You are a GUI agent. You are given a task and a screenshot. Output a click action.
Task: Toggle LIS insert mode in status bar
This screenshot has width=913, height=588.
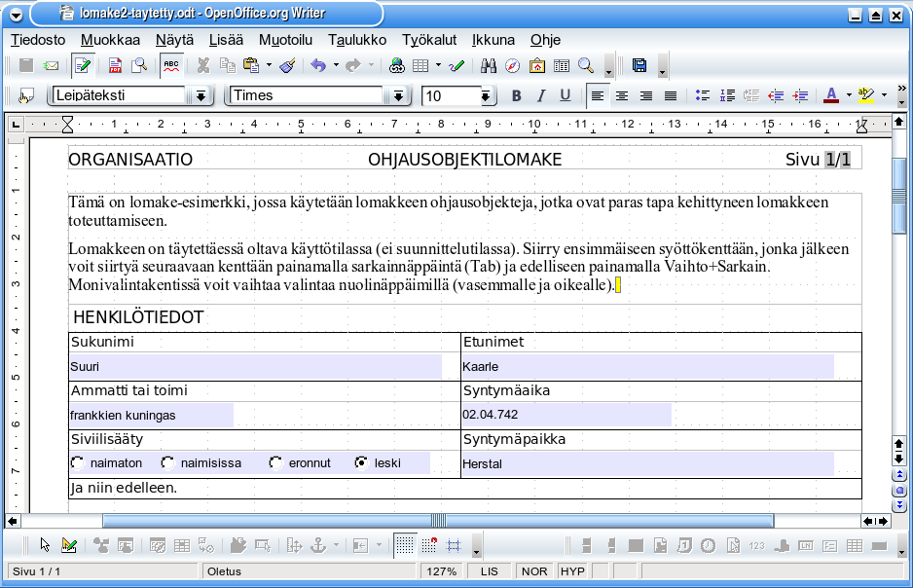(489, 571)
